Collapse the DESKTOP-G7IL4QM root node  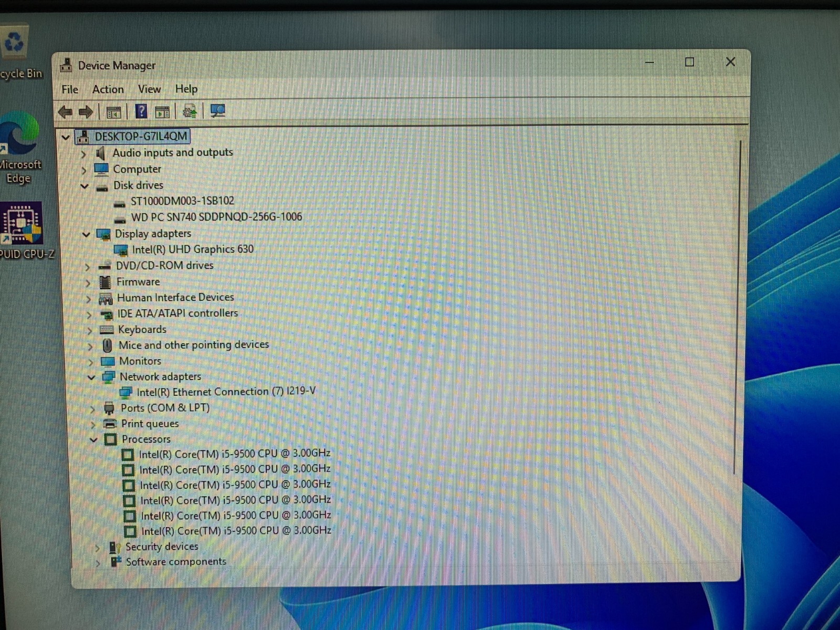point(66,138)
